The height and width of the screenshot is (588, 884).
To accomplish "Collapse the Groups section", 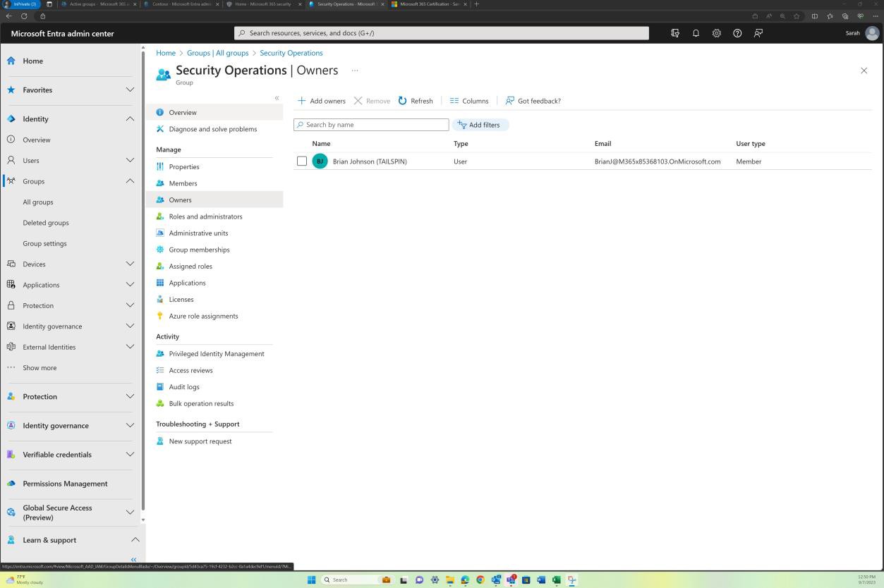I will (x=130, y=181).
